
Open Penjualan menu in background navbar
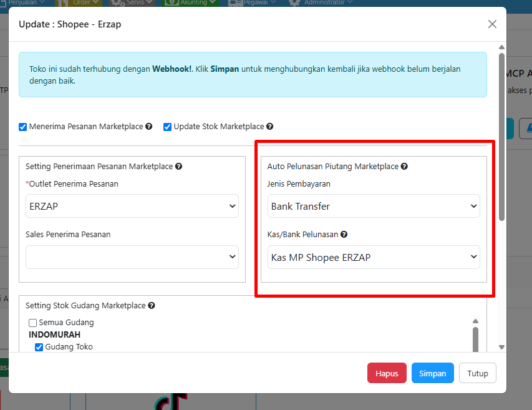[x=23, y=2]
